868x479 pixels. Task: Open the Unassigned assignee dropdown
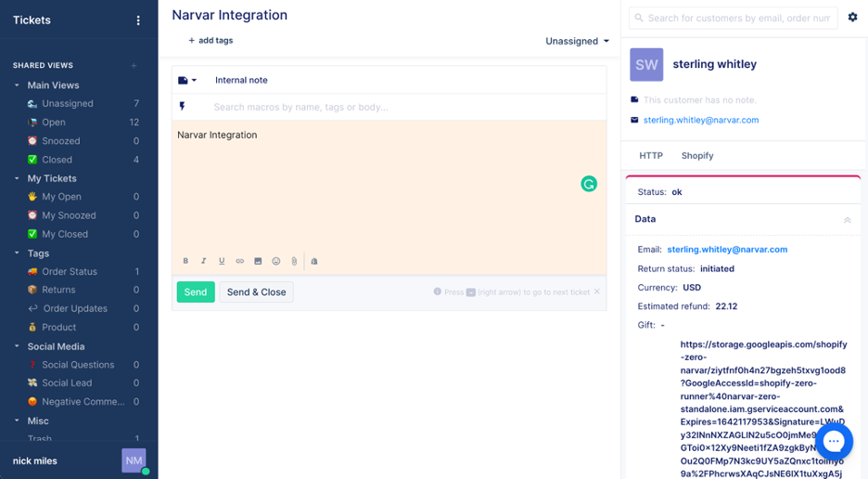pyautogui.click(x=578, y=41)
